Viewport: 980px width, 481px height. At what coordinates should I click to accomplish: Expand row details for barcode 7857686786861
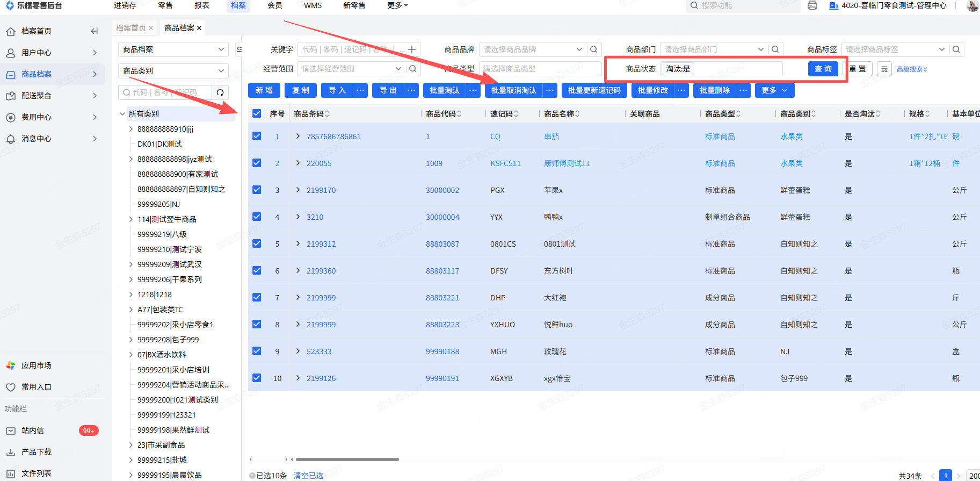pyautogui.click(x=298, y=136)
